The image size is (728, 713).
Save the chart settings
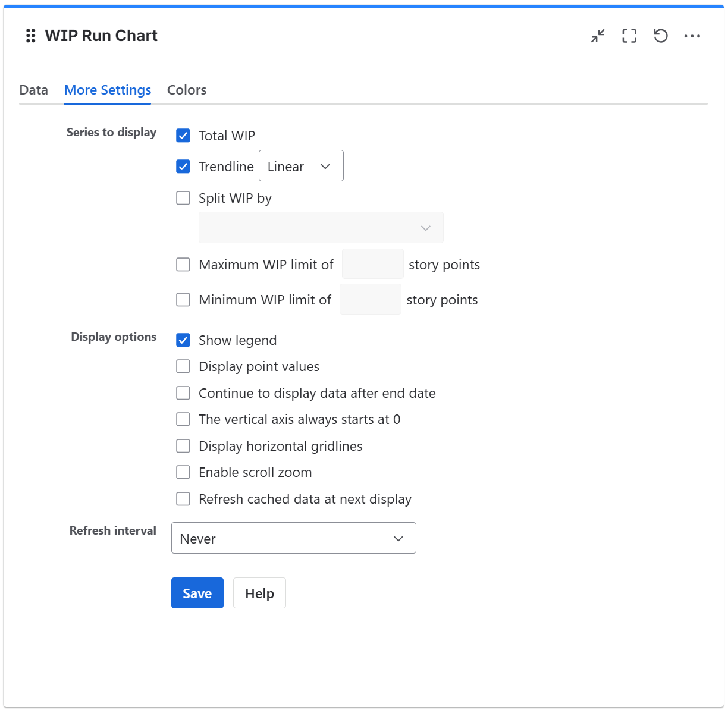tap(197, 593)
